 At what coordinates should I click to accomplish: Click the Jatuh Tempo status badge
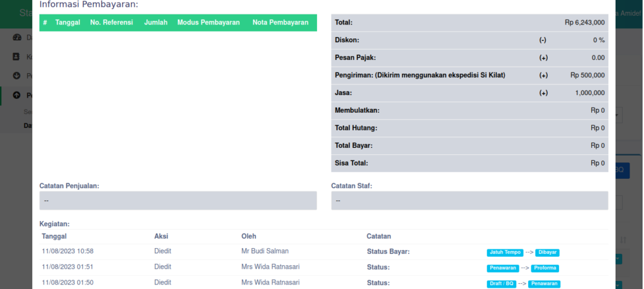coord(504,252)
